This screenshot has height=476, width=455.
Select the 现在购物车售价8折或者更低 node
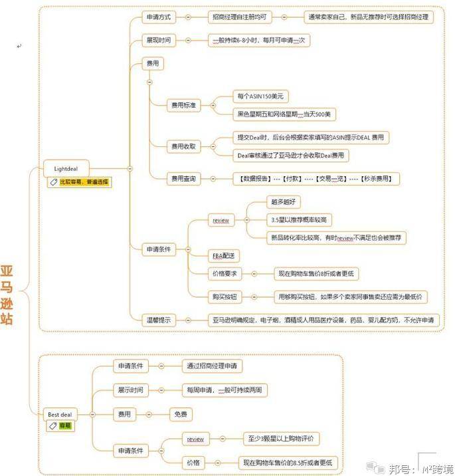pos(316,274)
